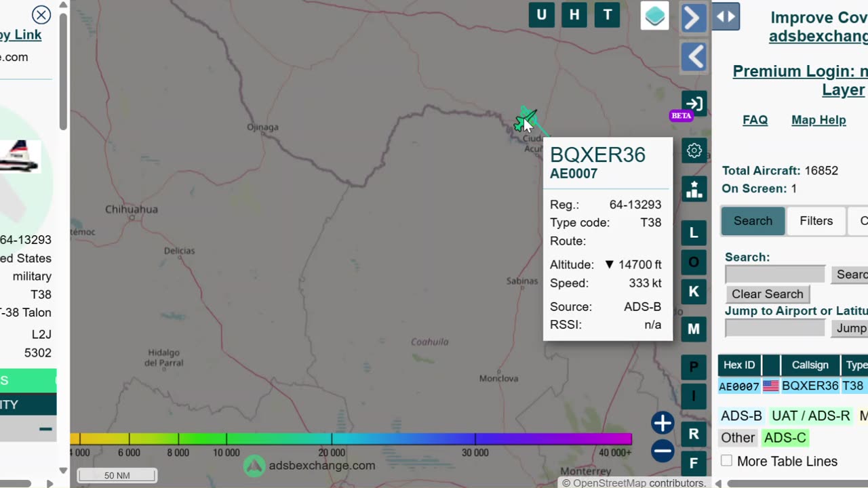Toggle the M map option
The width and height of the screenshot is (868, 488).
click(x=694, y=329)
